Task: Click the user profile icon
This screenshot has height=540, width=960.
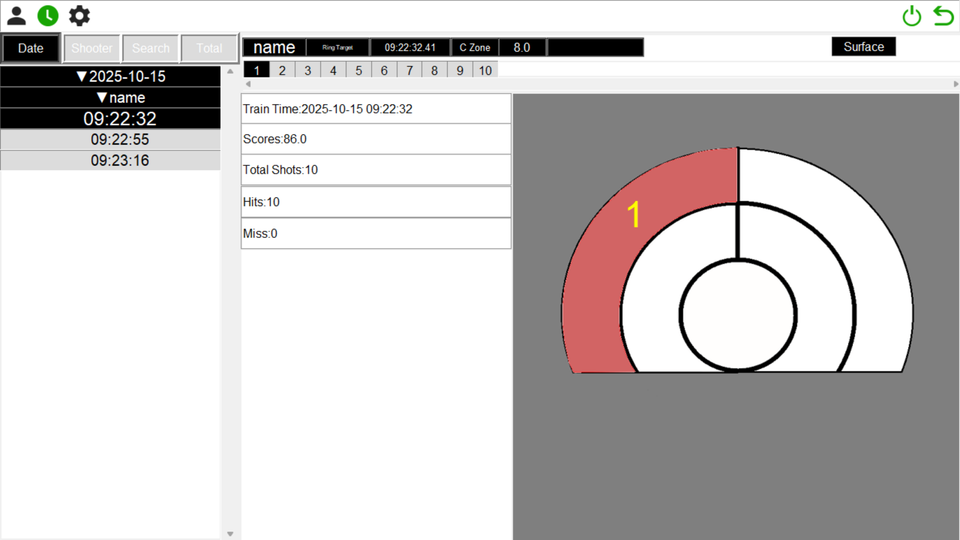Action: [x=17, y=15]
